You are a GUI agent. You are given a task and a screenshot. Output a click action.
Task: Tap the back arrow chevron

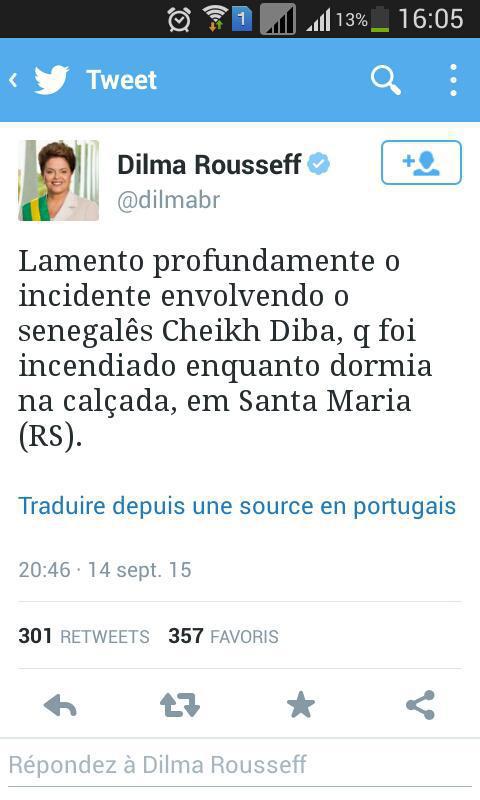tap(13, 80)
